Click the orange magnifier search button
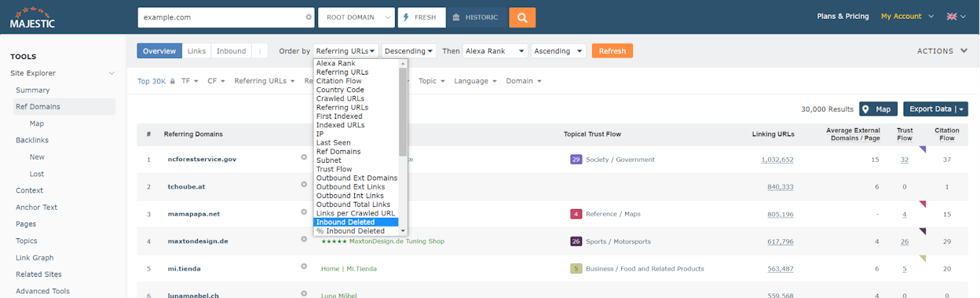The width and height of the screenshot is (980, 298). (522, 17)
